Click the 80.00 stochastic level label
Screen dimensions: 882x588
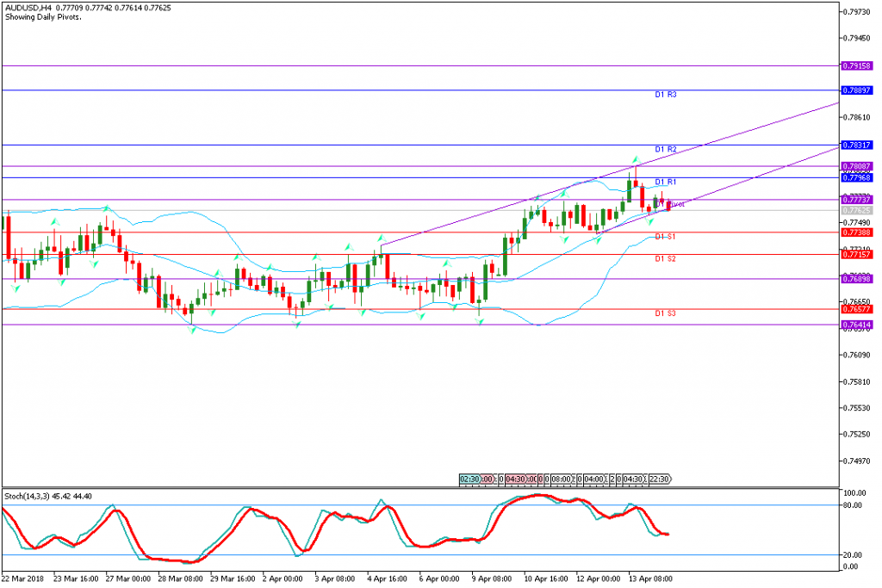tap(853, 505)
